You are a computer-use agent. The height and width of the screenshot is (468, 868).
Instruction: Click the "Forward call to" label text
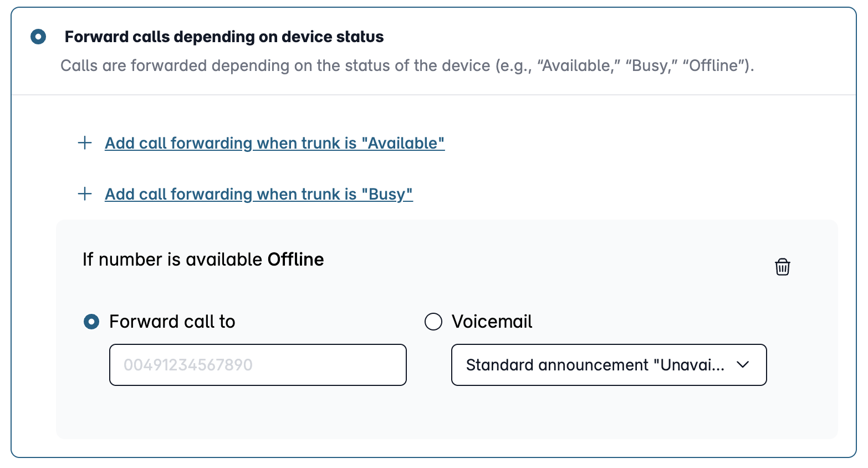(x=172, y=322)
